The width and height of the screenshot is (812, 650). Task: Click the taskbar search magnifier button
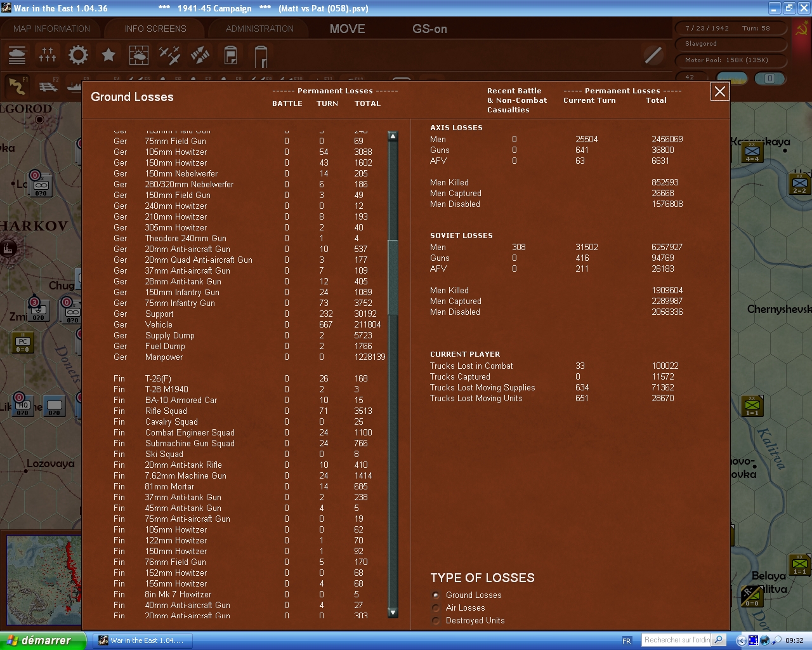719,640
